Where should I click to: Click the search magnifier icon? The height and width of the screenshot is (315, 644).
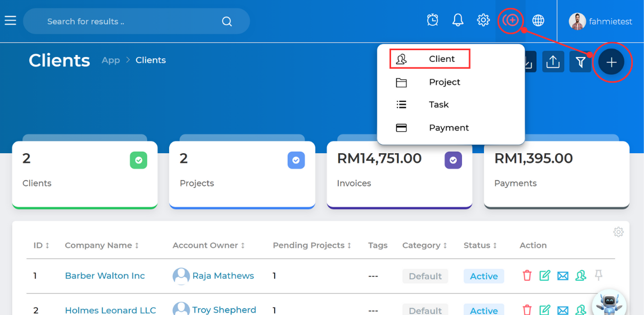click(x=227, y=21)
